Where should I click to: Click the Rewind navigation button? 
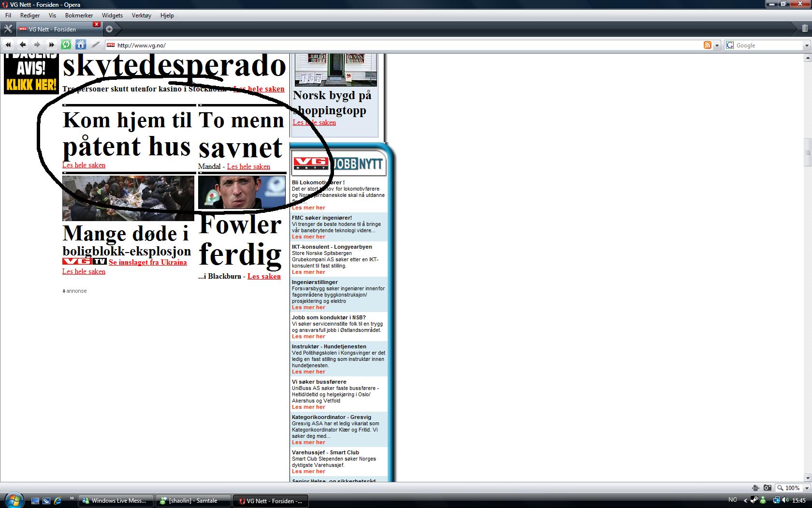[x=8, y=45]
